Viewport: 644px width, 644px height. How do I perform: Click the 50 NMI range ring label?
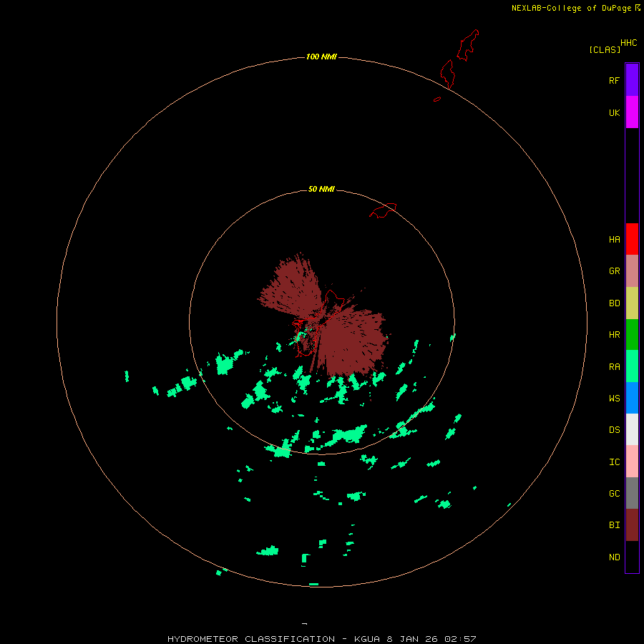pyautogui.click(x=321, y=189)
